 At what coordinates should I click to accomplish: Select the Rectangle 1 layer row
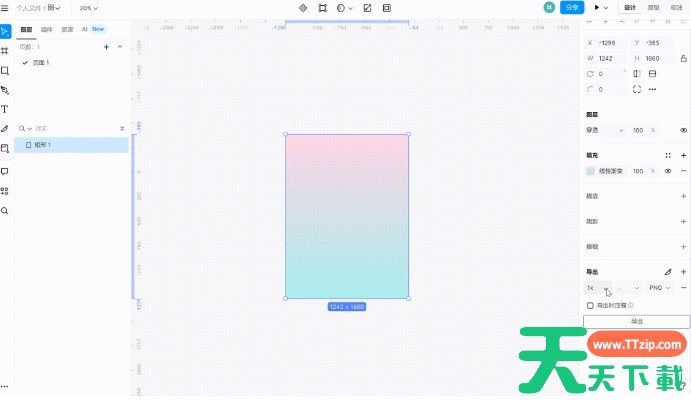pyautogui.click(x=71, y=145)
